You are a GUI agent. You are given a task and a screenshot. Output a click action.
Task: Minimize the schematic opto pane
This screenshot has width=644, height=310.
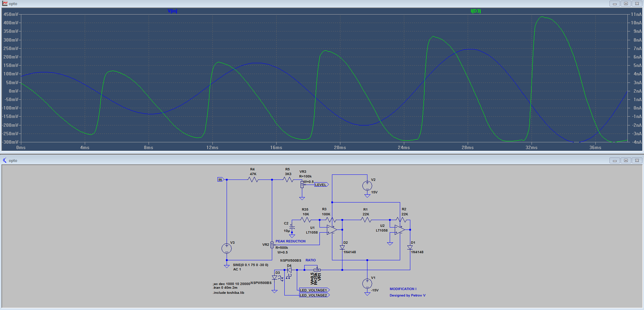(615, 161)
